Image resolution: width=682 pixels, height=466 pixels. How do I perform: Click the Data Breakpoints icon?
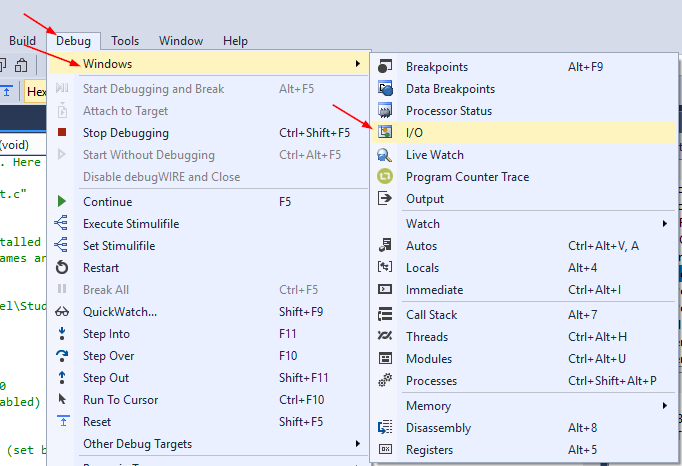pyautogui.click(x=385, y=88)
